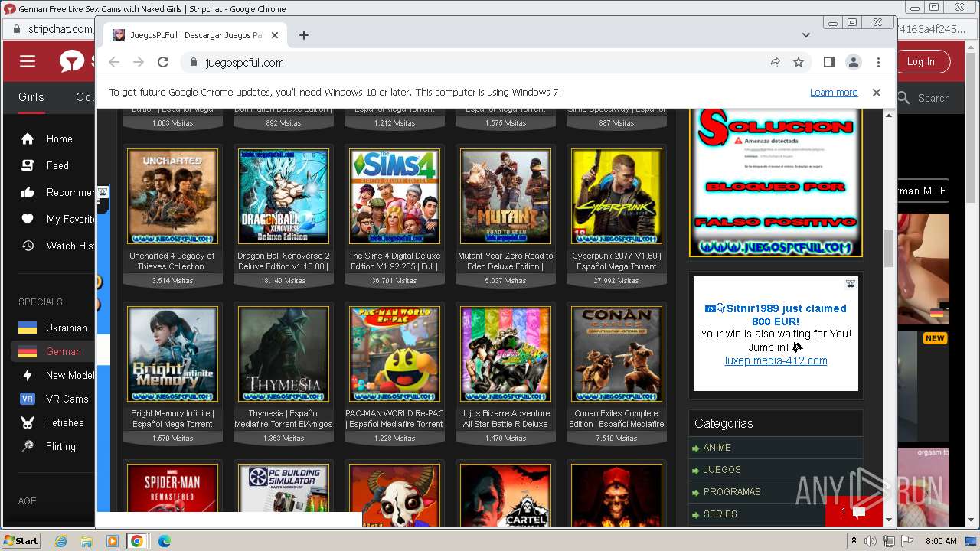Open File Explorer from the taskbar
The width and height of the screenshot is (980, 551).
[x=87, y=541]
